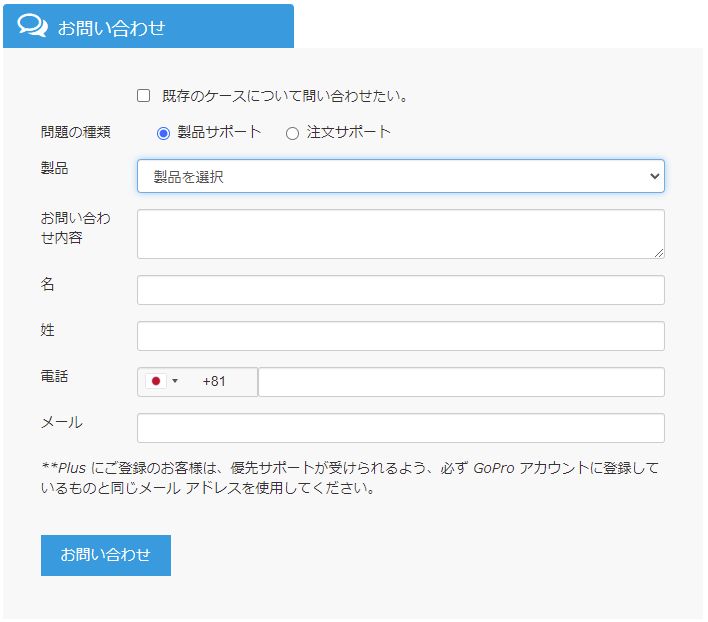
Task: Click into the お問い合わせ内容 text area
Action: [401, 234]
